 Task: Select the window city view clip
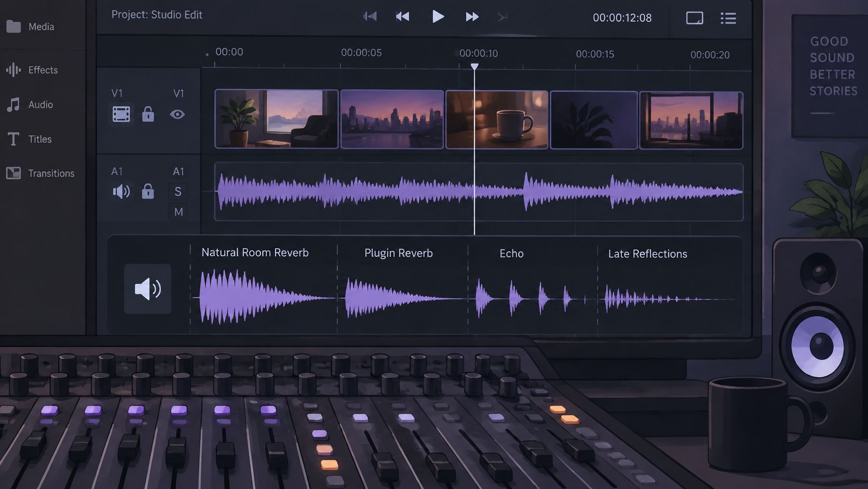point(691,121)
